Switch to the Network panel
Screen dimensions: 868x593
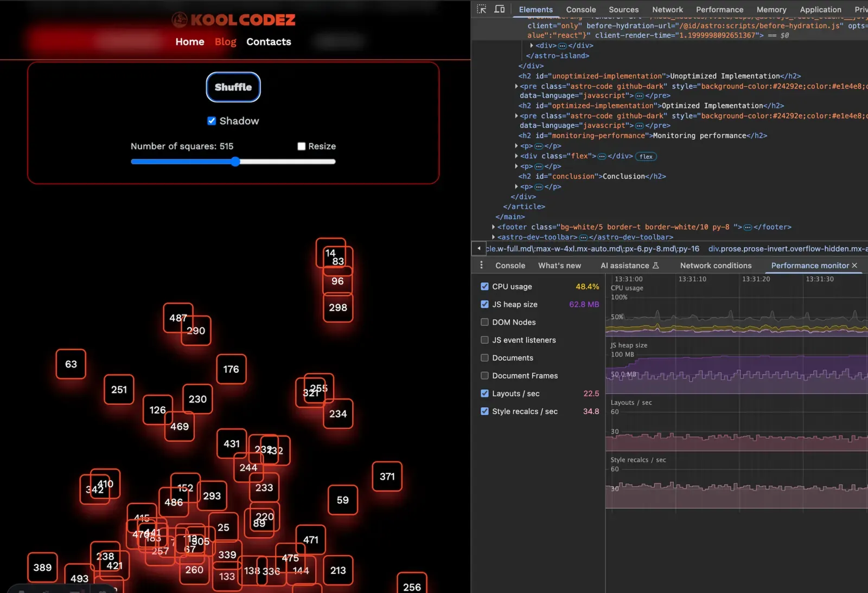[667, 9]
